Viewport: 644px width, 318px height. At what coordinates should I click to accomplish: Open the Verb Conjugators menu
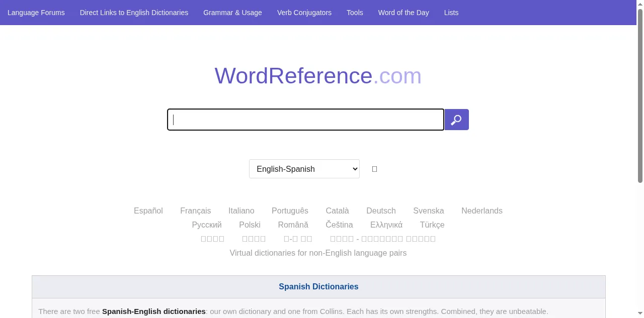304,13
